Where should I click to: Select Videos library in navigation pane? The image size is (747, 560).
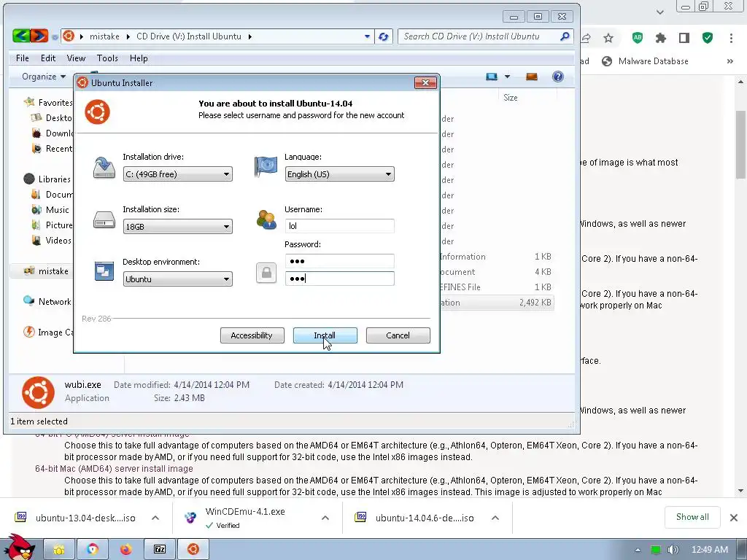pyautogui.click(x=52, y=241)
